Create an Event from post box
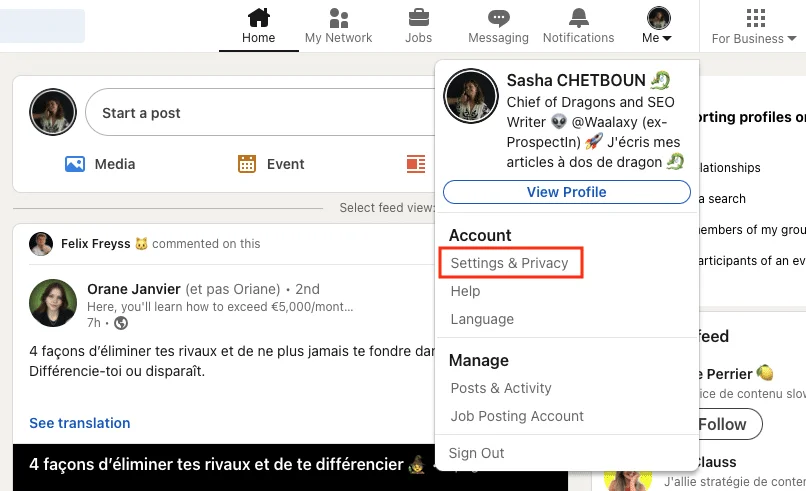The image size is (806, 491). point(271,164)
